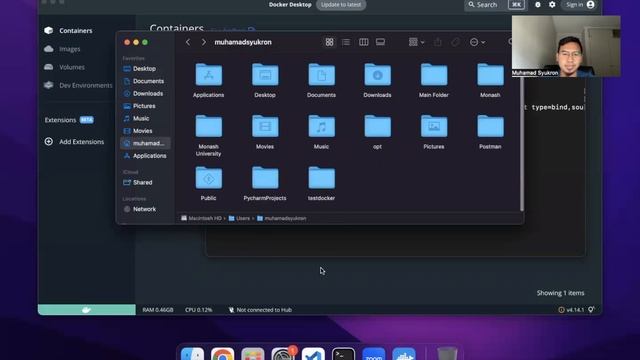
Task: Open Containers tab in Docker Desktop
Action: coord(76,31)
